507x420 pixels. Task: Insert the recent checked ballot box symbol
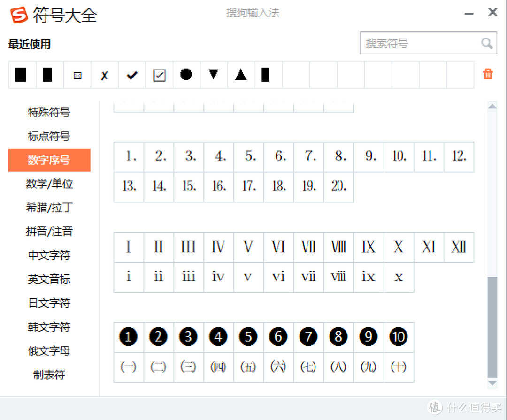[x=159, y=75]
